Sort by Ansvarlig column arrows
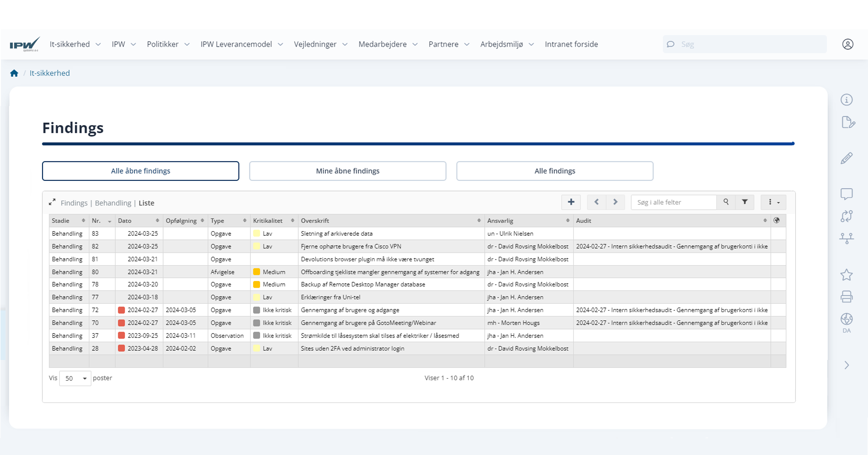 click(x=567, y=221)
